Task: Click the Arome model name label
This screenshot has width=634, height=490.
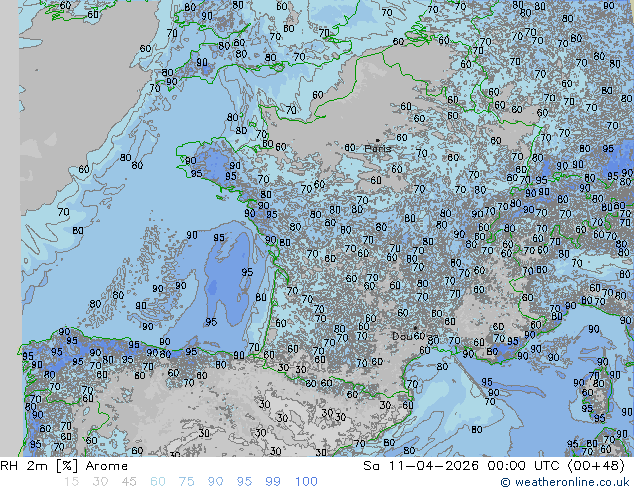Action: (106, 466)
